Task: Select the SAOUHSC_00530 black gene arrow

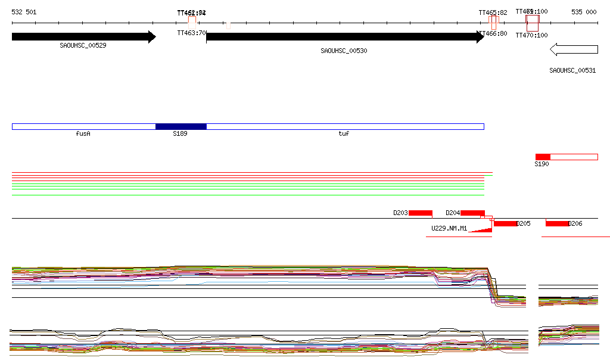Action: pyautogui.click(x=344, y=37)
